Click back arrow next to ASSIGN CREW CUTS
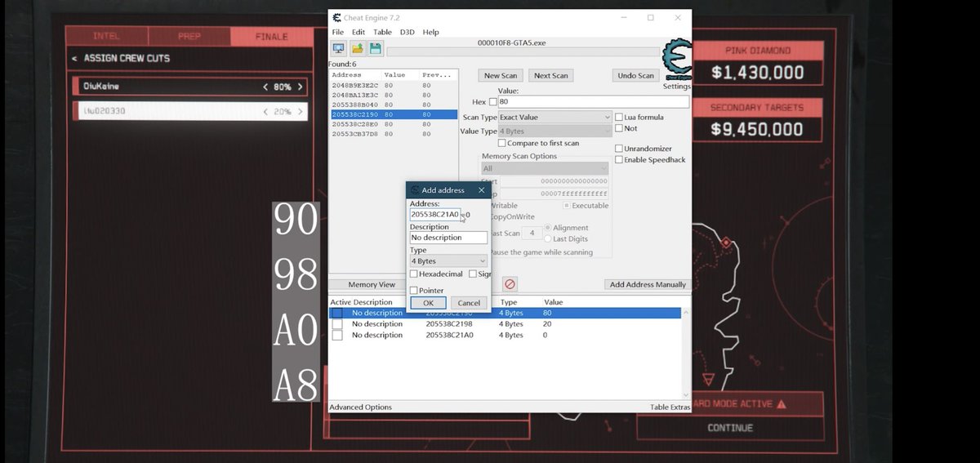This screenshot has height=463, width=980. click(x=74, y=59)
